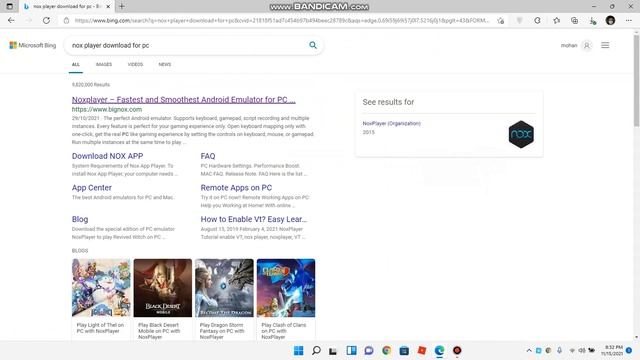The image size is (640, 360).
Task: Open Collections icon in toolbar
Action: 574,20
